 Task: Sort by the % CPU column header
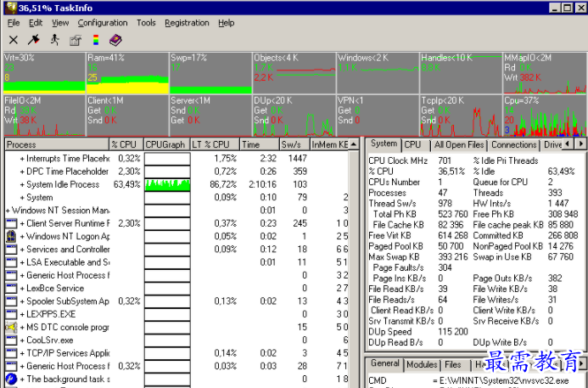tap(126, 144)
